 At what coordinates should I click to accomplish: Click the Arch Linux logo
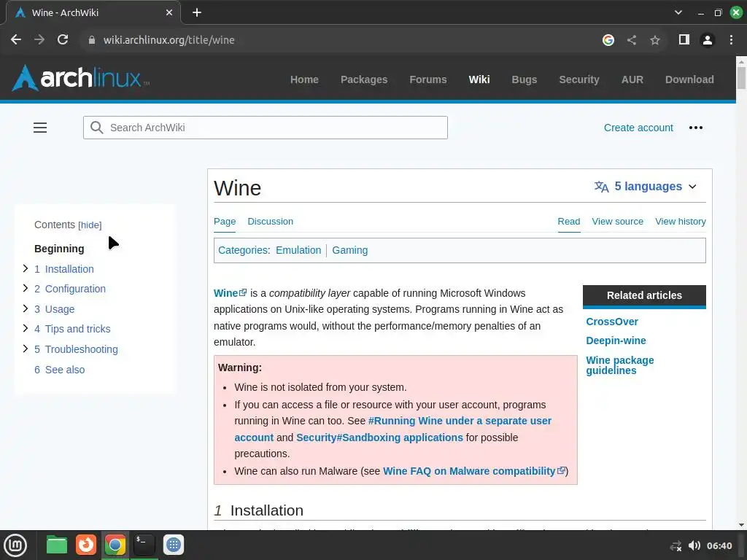click(x=80, y=78)
